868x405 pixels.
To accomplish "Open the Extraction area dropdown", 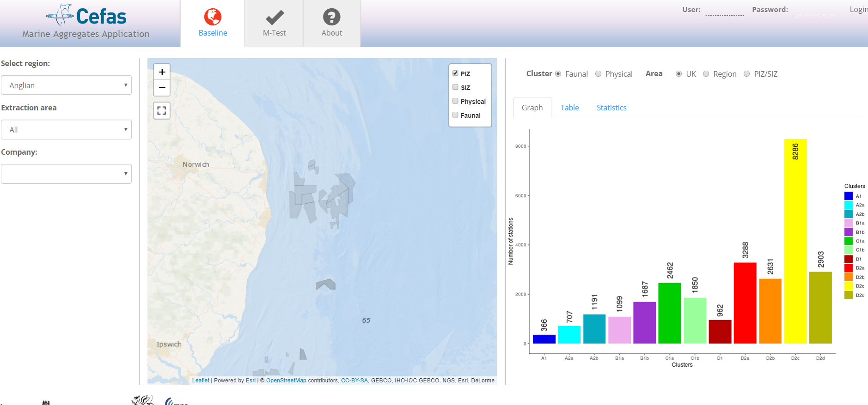I will click(67, 130).
